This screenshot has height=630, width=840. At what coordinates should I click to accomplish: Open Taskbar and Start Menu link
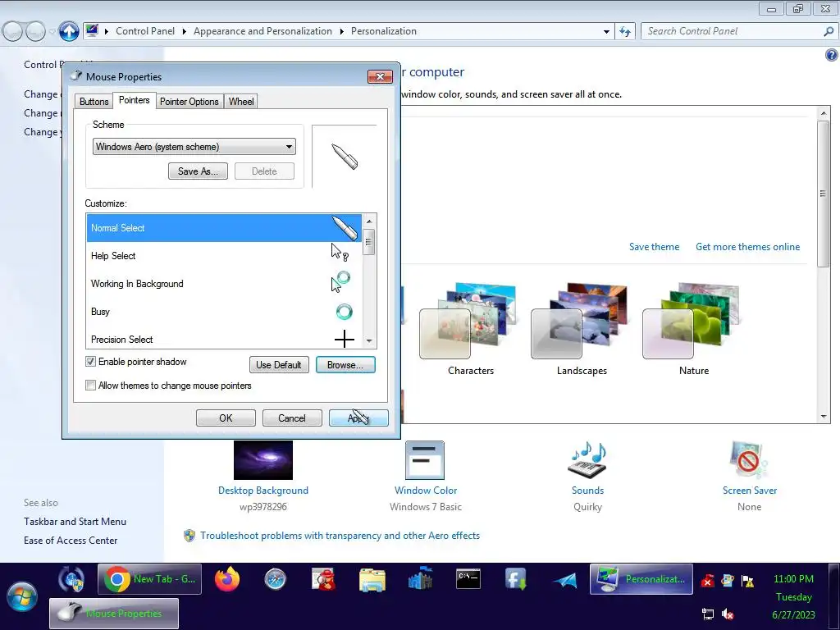(x=75, y=522)
